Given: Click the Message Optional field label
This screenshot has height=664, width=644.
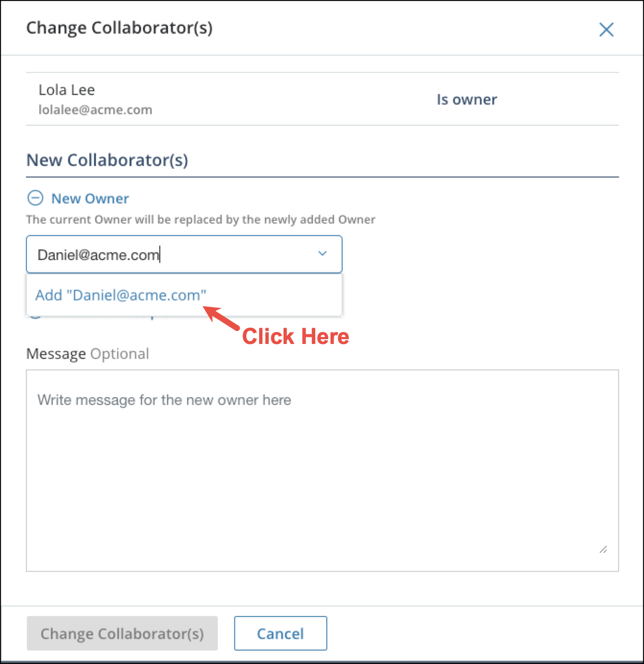Looking at the screenshot, I should pyautogui.click(x=88, y=354).
